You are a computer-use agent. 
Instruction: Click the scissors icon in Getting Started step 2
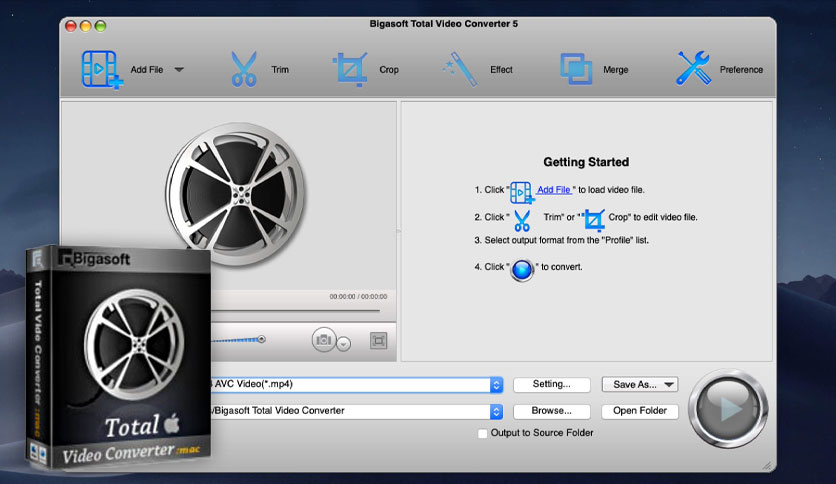[x=522, y=220]
